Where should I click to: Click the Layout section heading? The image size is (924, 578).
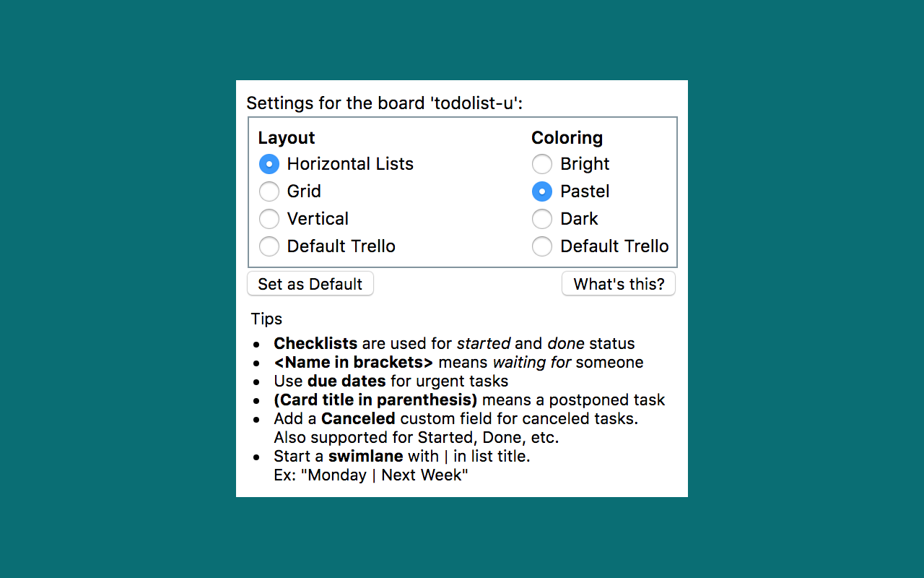(287, 138)
